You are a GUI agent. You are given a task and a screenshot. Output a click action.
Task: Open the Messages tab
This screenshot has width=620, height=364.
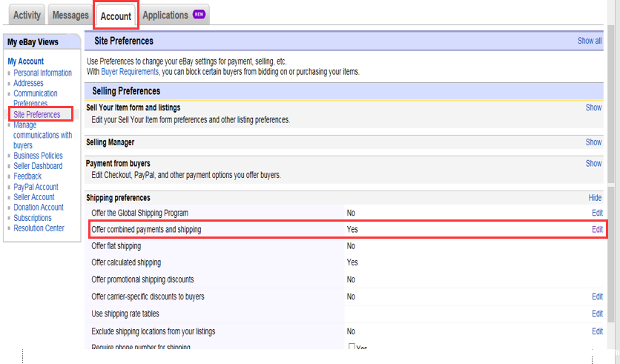[x=70, y=15]
